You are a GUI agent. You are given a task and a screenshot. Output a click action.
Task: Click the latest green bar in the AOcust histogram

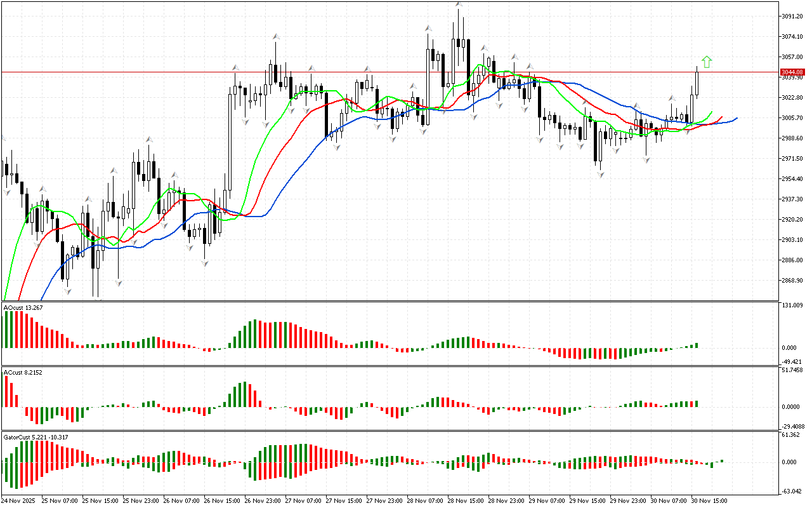[x=697, y=345]
